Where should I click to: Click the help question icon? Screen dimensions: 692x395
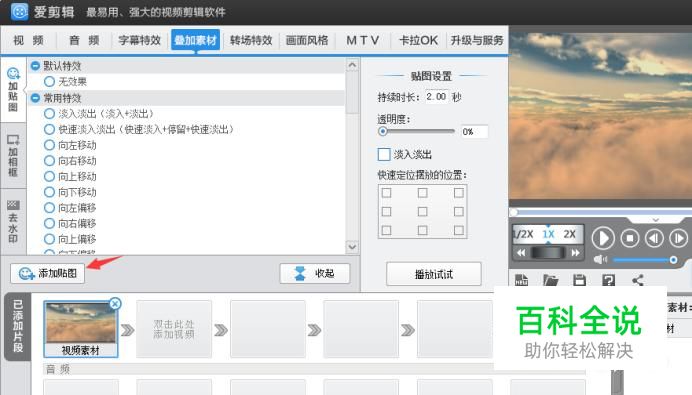609,280
